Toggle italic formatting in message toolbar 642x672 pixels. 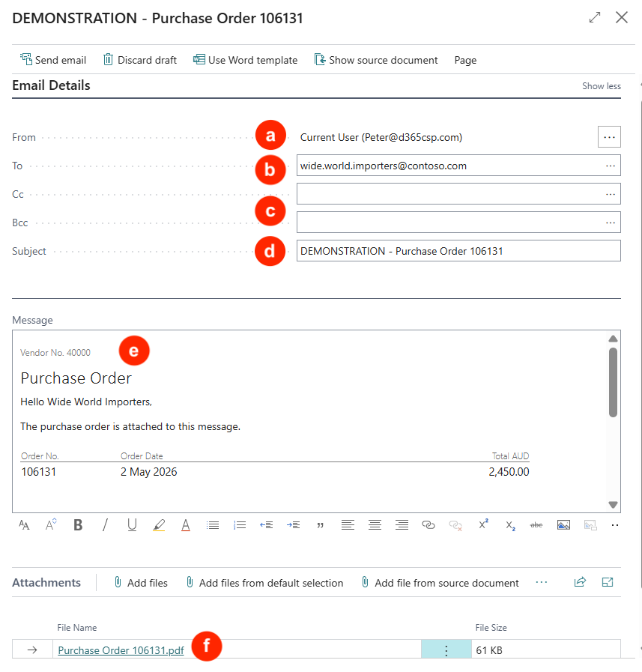pos(105,525)
